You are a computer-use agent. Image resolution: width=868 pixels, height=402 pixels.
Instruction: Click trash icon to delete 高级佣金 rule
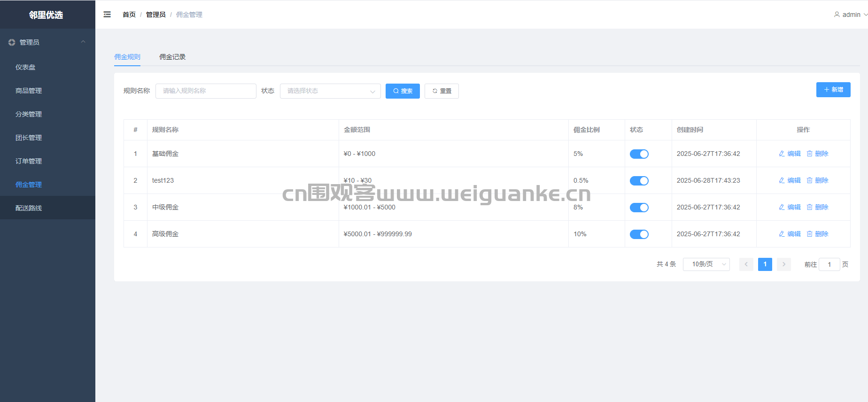coord(809,234)
